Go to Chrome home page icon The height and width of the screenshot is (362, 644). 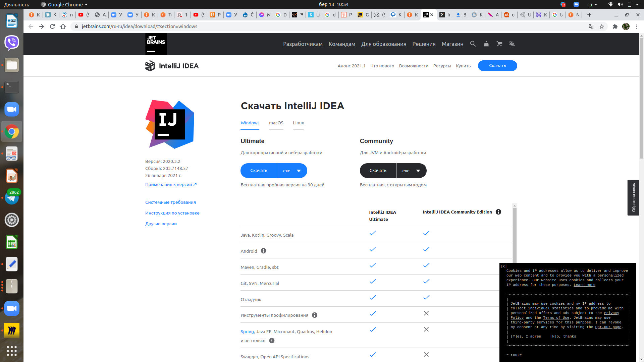[63, 26]
